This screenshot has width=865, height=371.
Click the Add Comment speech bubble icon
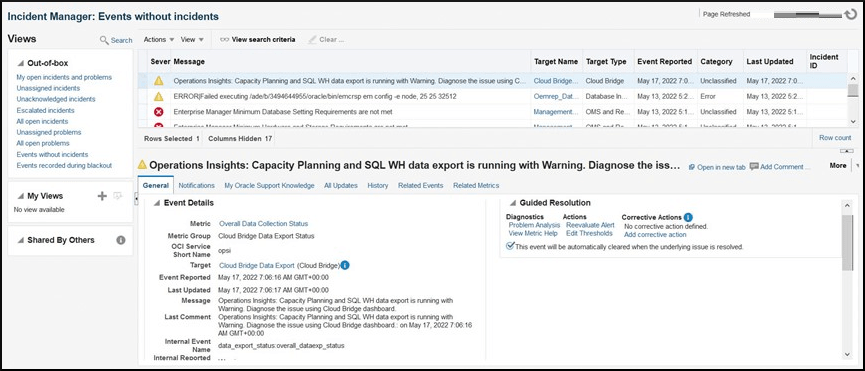(x=754, y=166)
